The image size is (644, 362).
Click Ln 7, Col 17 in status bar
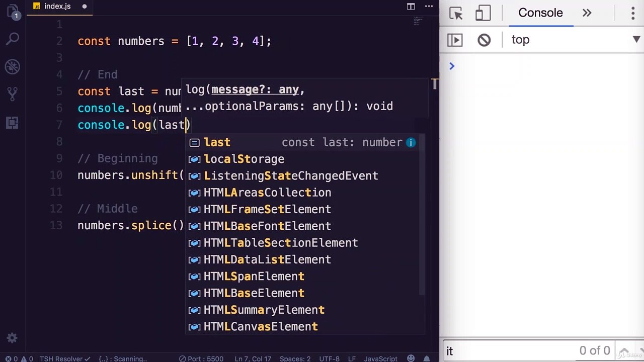tap(254, 358)
